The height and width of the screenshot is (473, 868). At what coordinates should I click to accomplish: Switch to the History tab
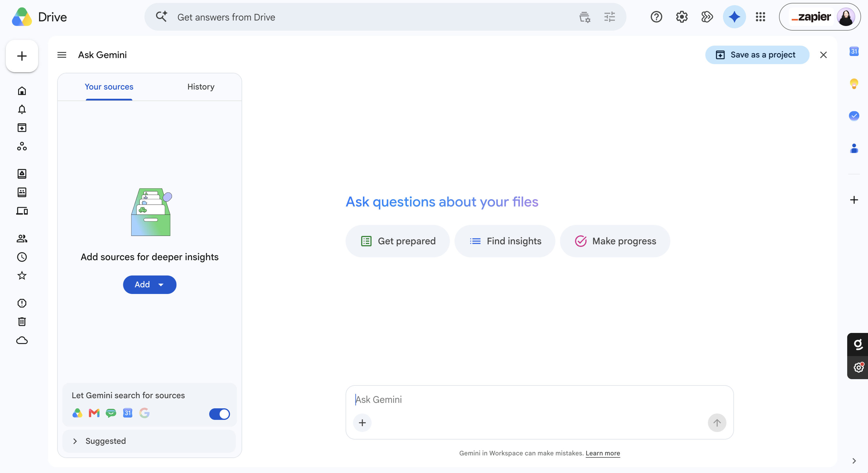click(201, 87)
